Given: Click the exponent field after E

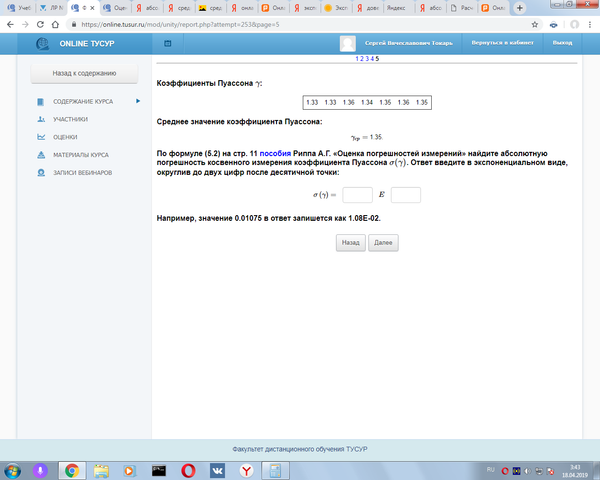Looking at the screenshot, I should click(406, 195).
